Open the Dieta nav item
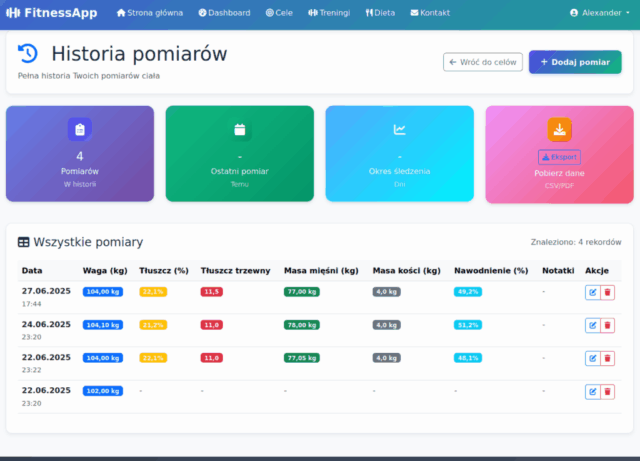The image size is (640, 461). (380, 13)
